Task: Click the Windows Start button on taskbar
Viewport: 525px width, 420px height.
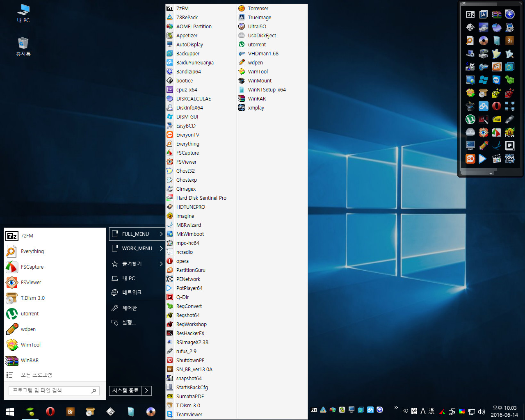Action: (x=10, y=411)
